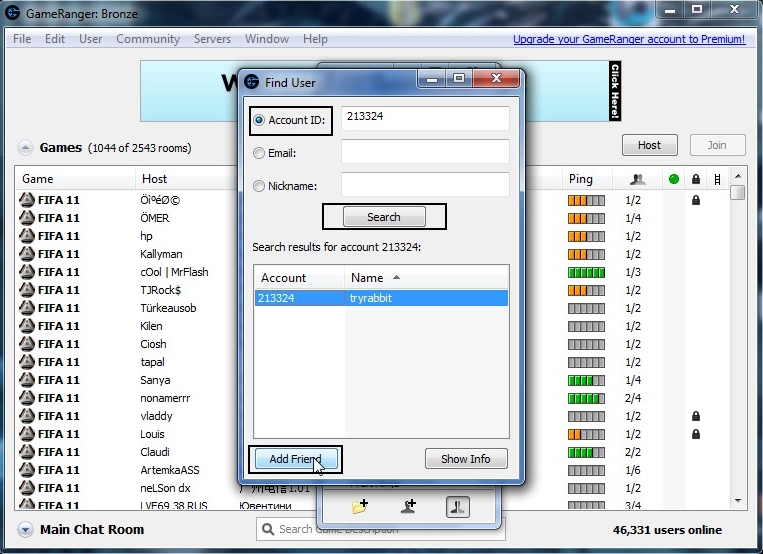
Task: Click the hp host entry
Action: [146, 237]
